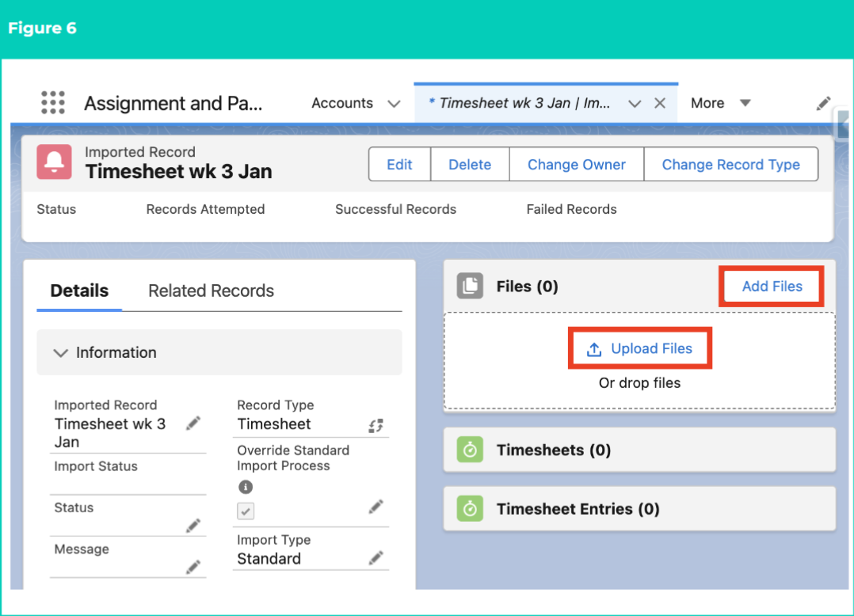
Task: Open the Timesheet wk 3 Jan tab chevron
Action: point(635,104)
